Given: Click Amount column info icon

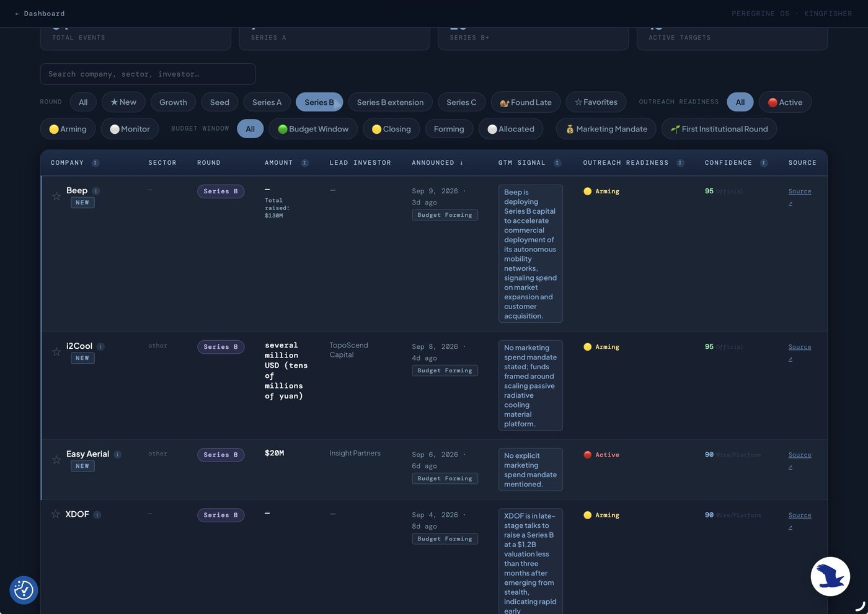Looking at the screenshot, I should tap(304, 163).
